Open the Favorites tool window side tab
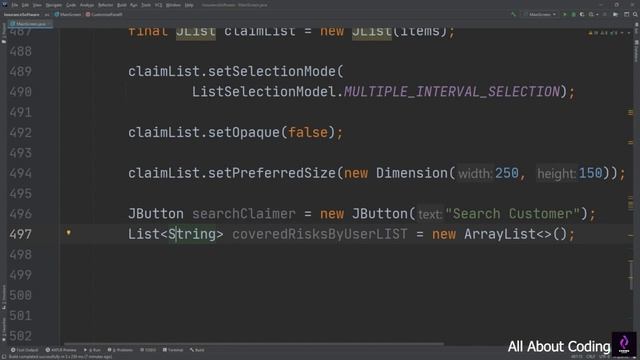Screen dimensions: 640x360 click(x=4, y=330)
